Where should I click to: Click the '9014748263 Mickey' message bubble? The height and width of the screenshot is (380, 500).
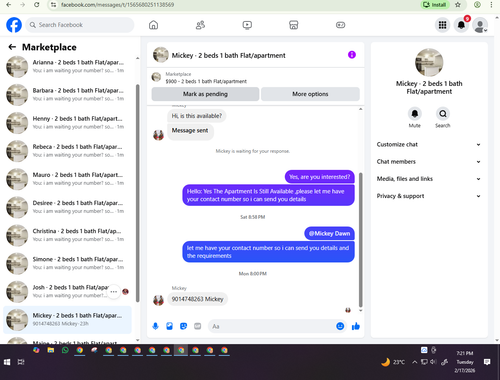[197, 299]
